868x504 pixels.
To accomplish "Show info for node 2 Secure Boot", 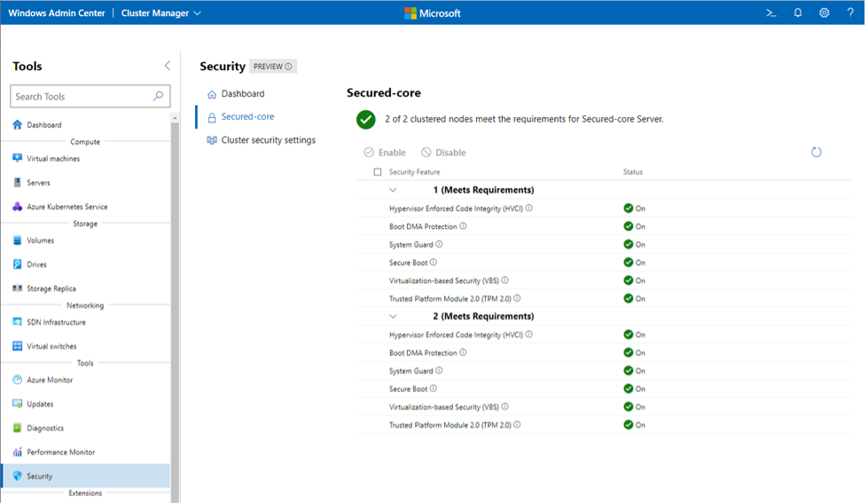I will (434, 389).
